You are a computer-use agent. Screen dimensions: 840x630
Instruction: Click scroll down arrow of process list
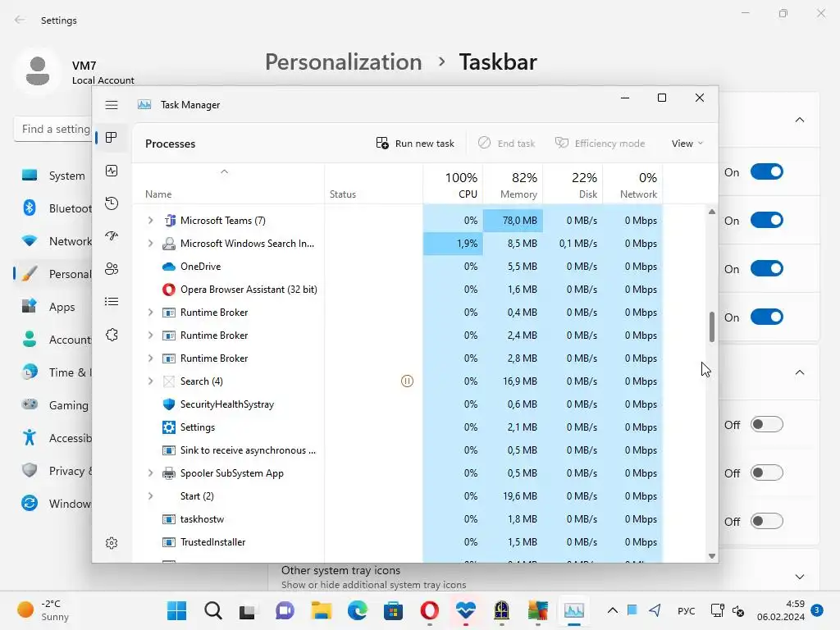(712, 556)
